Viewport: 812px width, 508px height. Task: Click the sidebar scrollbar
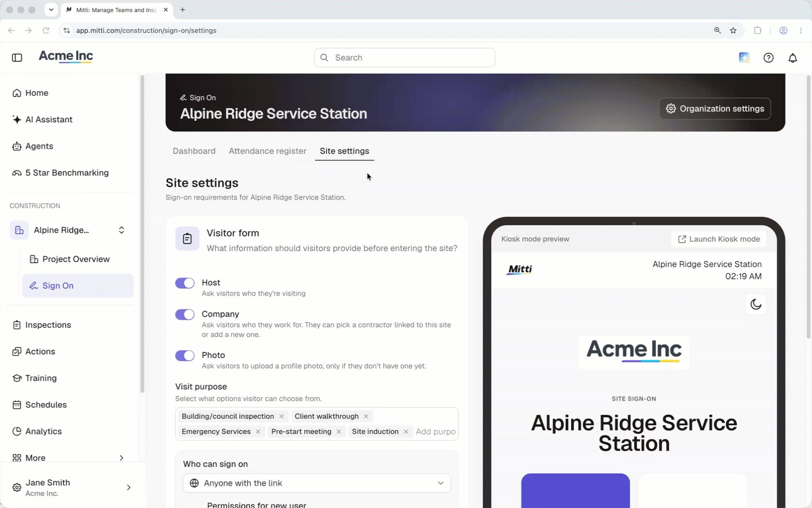(x=142, y=234)
